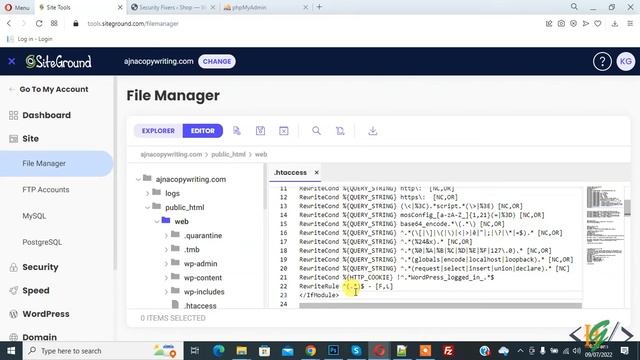Switch to the Security Fixers browser tab

(173, 7)
